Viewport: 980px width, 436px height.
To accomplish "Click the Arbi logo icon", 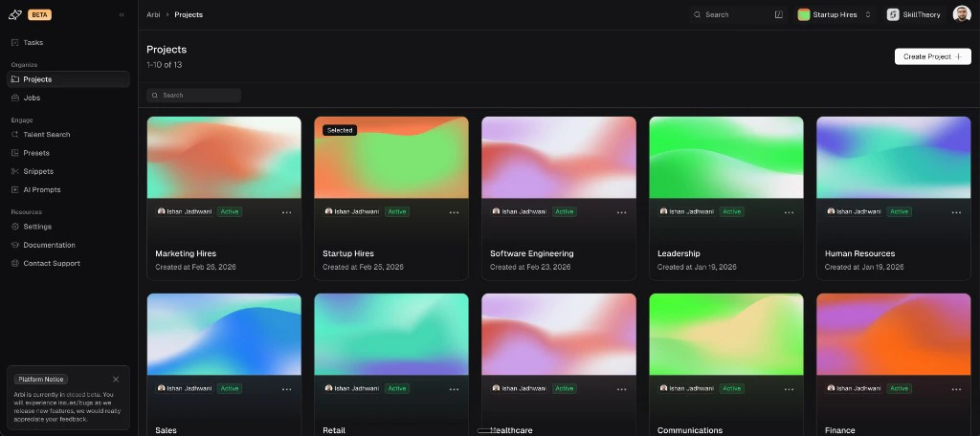I will pyautogui.click(x=15, y=15).
